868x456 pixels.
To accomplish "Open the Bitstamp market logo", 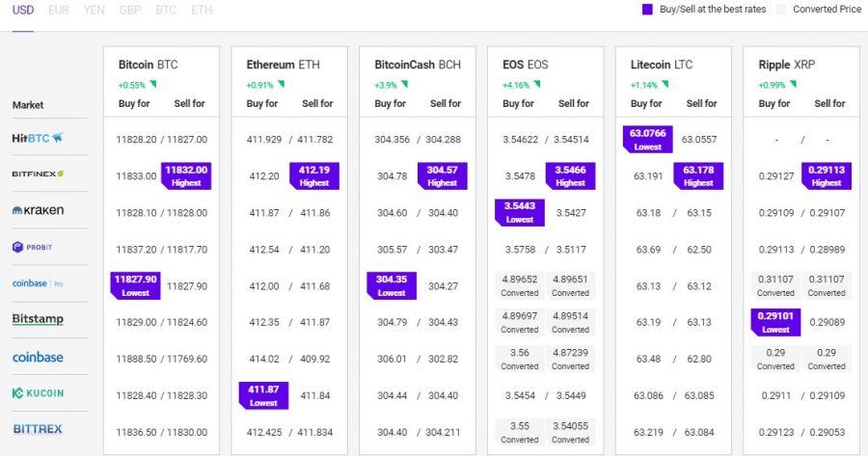I will click(x=38, y=319).
